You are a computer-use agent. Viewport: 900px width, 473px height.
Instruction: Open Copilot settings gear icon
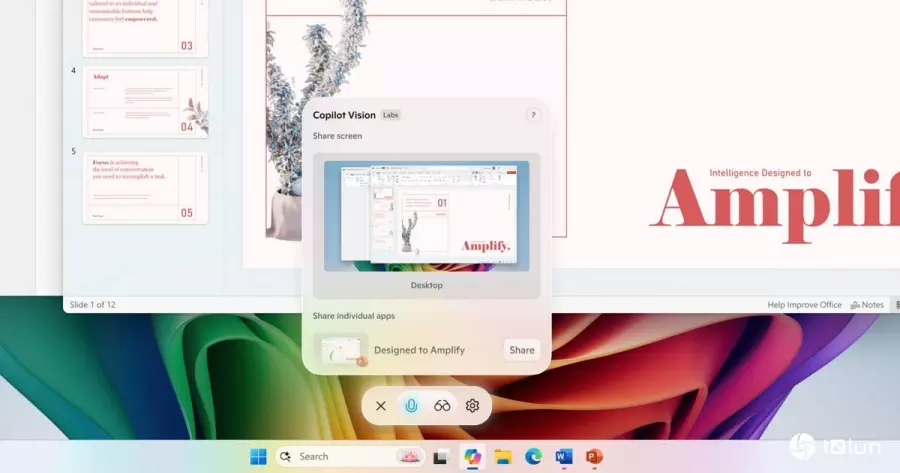(x=472, y=406)
